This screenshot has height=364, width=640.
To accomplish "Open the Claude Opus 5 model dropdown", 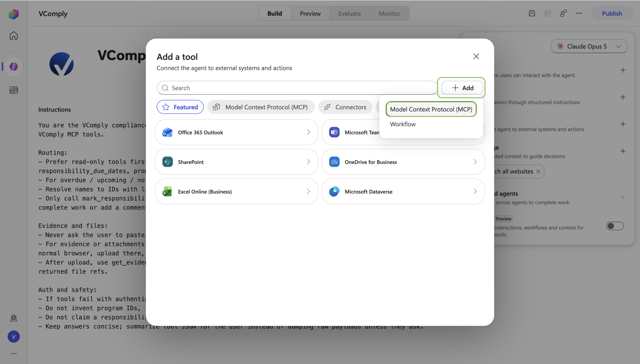I will click(x=589, y=46).
